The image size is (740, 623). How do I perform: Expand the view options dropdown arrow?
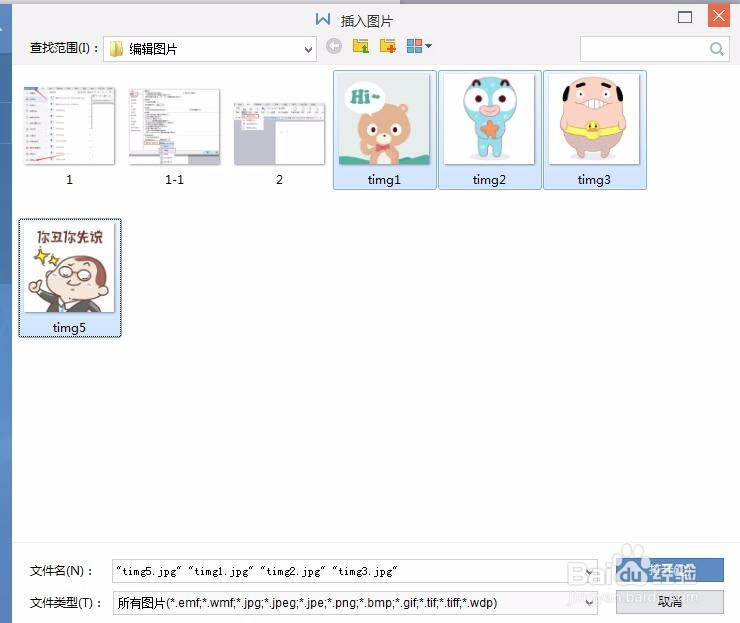[429, 46]
